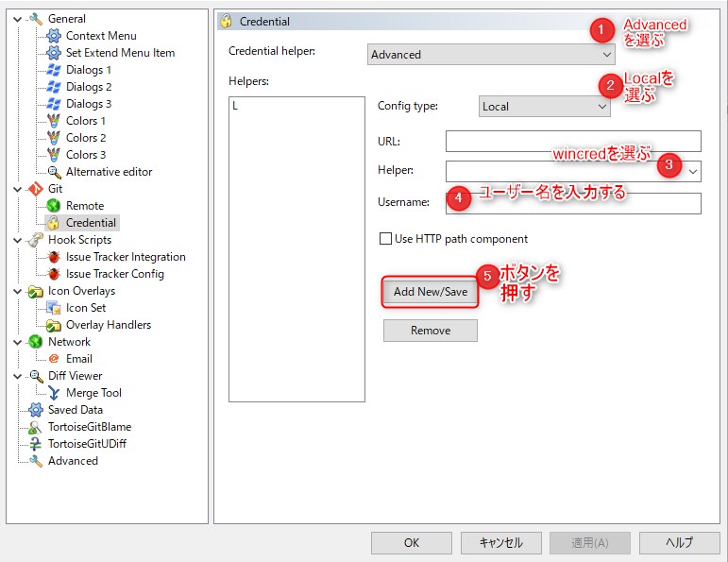The height and width of the screenshot is (562, 728).
Task: Click the General wrench icon
Action: (x=35, y=19)
